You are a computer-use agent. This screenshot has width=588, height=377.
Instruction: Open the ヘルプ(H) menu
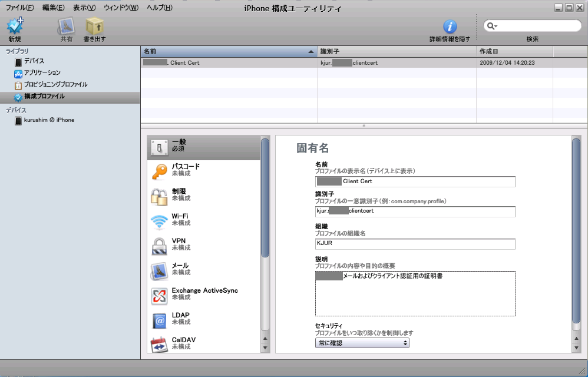click(x=160, y=8)
